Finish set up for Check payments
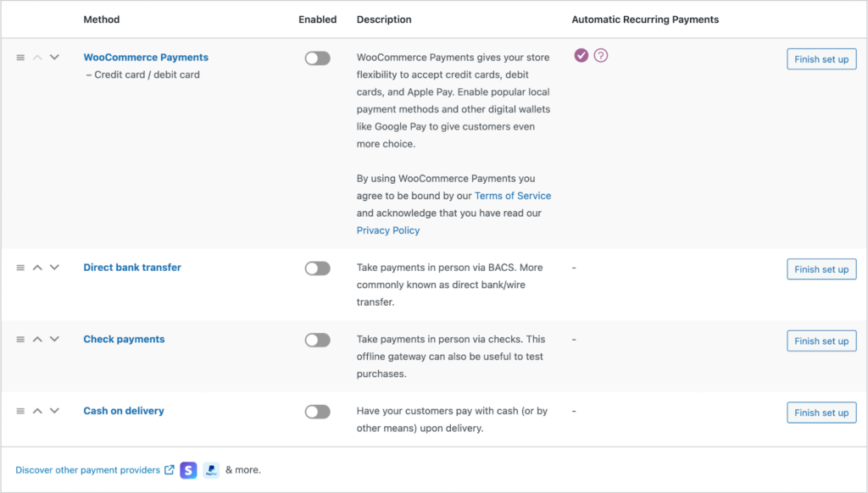This screenshot has height=493, width=868. (821, 341)
